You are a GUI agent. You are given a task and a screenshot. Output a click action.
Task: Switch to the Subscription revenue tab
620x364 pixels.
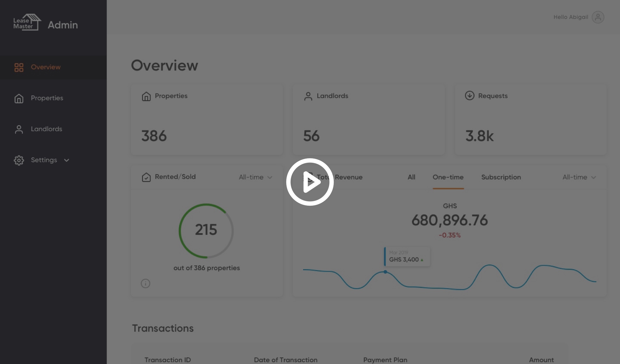[501, 177]
